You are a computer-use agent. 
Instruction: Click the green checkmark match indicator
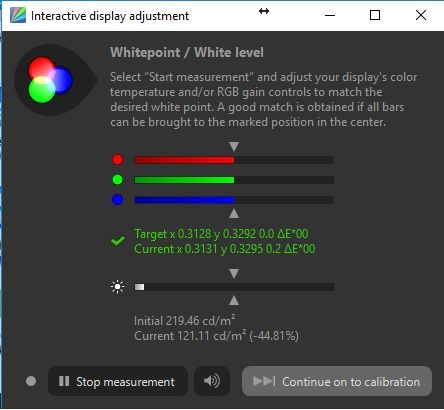[118, 241]
